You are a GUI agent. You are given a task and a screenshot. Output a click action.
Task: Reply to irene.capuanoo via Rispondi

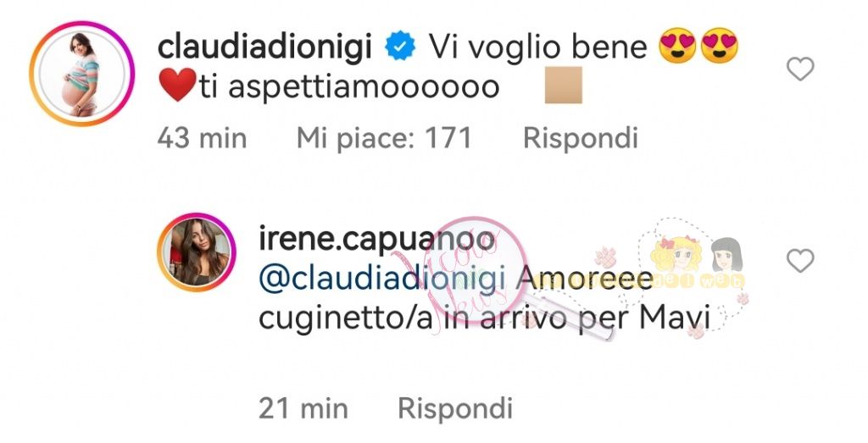tap(455, 409)
